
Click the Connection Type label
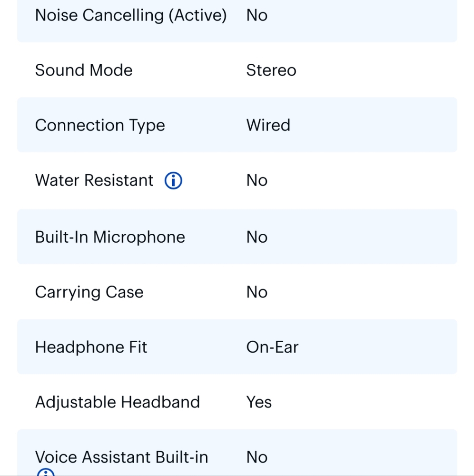tap(100, 125)
